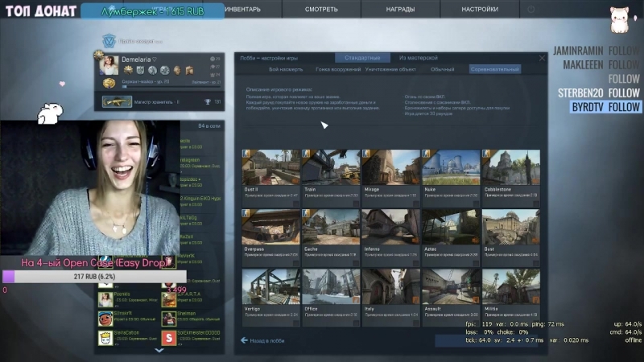644x362 pixels.
Task: Click the Militia map thumbnail
Action: click(511, 286)
